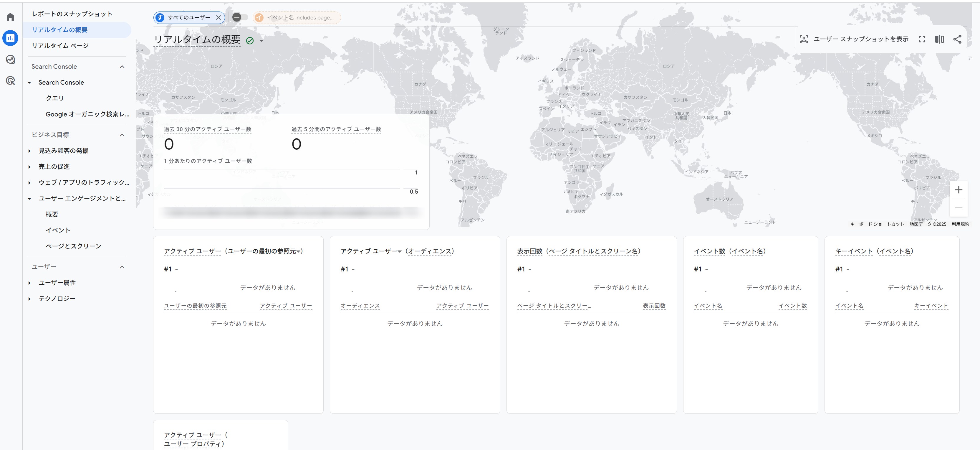The image size is (980, 450).
Task: Open the Advertising cursor target icon
Action: [x=10, y=81]
